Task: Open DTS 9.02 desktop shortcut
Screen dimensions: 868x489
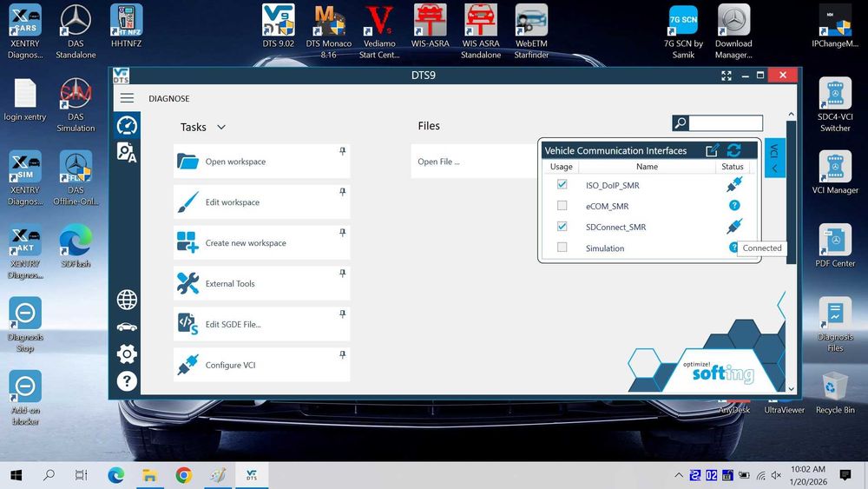Action: tap(278, 26)
